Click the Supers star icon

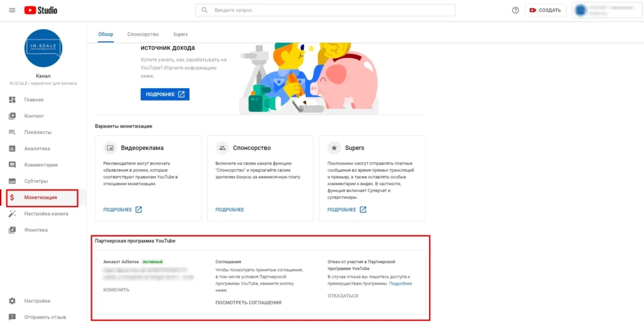334,148
